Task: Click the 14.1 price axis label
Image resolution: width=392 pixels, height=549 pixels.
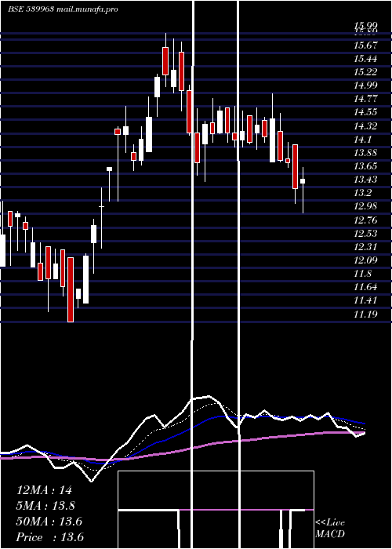Action: pyautogui.click(x=362, y=140)
